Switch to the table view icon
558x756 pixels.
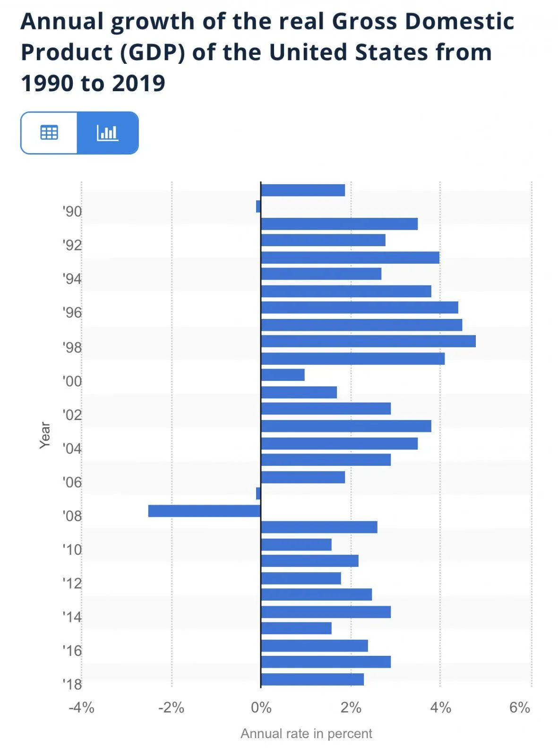(x=49, y=133)
